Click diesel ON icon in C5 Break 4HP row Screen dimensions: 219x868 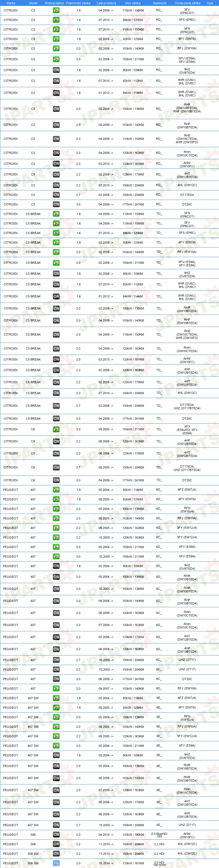(x=56, y=370)
